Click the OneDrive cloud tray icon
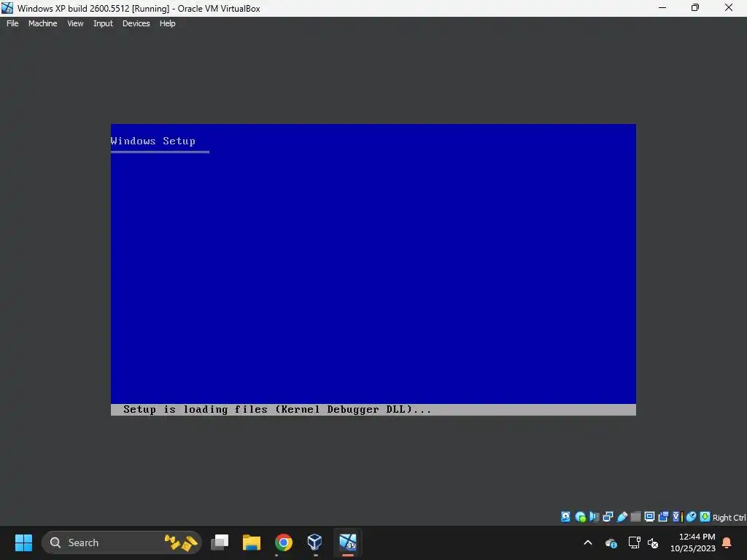Screen dimensions: 747x560 point(611,542)
